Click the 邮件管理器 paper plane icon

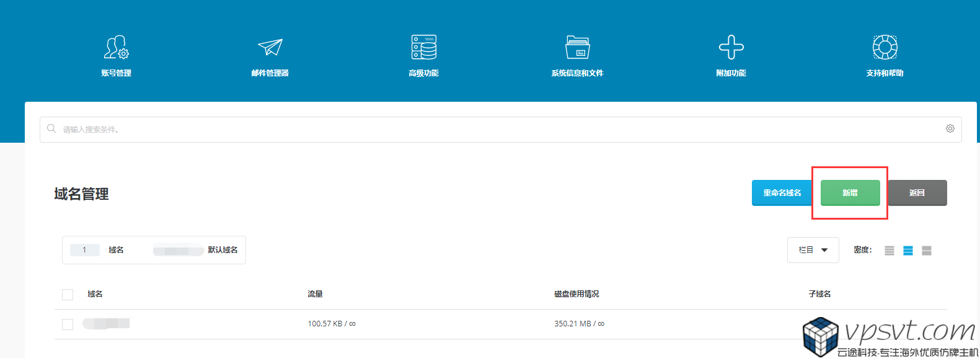(x=270, y=48)
